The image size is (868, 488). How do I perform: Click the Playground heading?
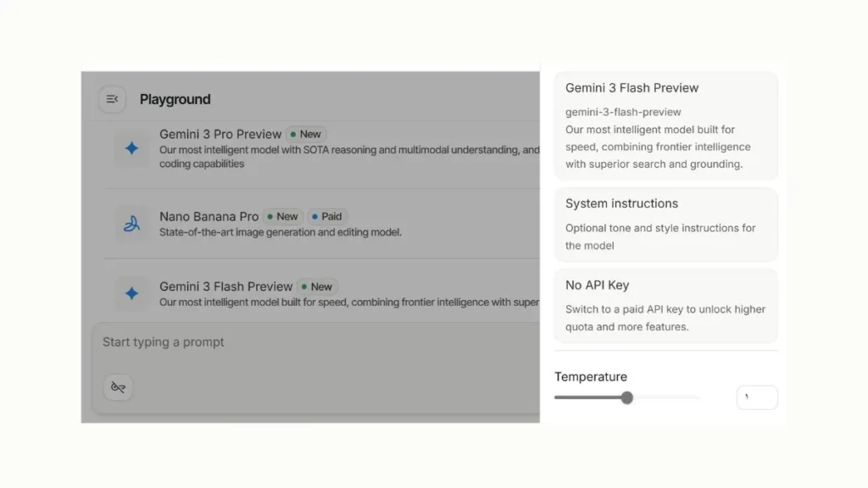click(x=175, y=99)
